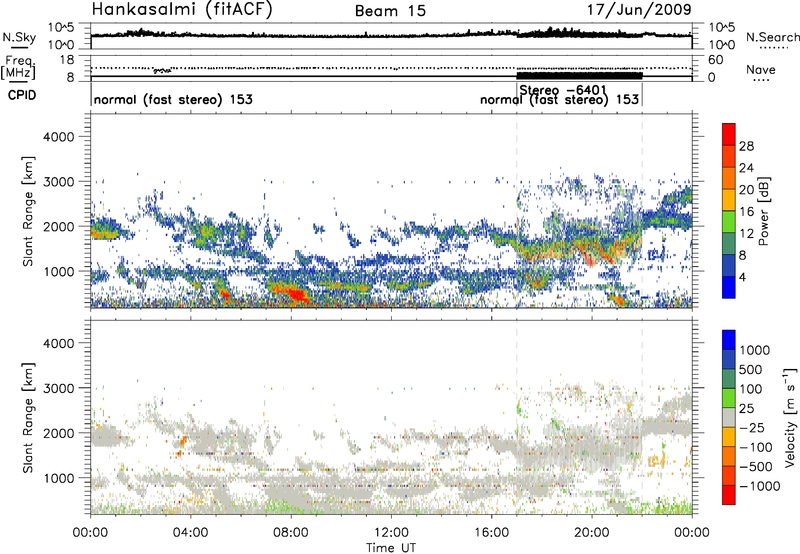Click the date 17/Jun/2009
This screenshot has width=800, height=554.
(639, 10)
